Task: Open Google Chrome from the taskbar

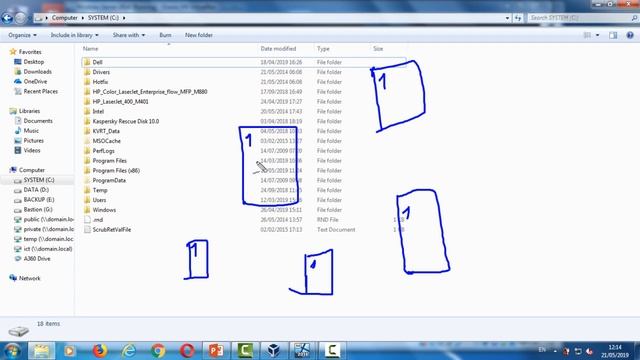Action: [158, 351]
